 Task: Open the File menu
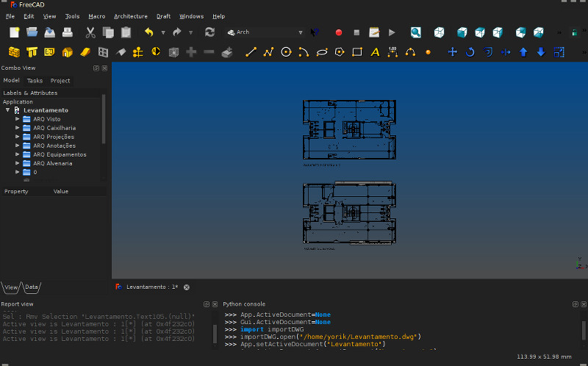coord(10,16)
